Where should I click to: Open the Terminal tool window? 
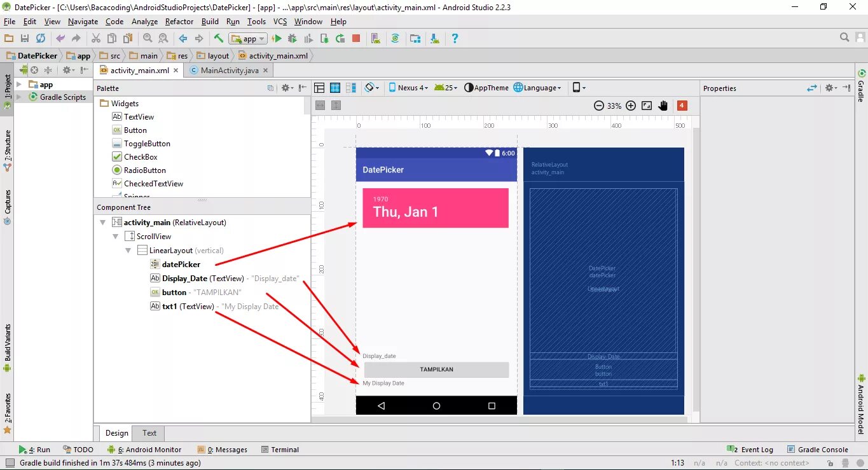pyautogui.click(x=279, y=450)
